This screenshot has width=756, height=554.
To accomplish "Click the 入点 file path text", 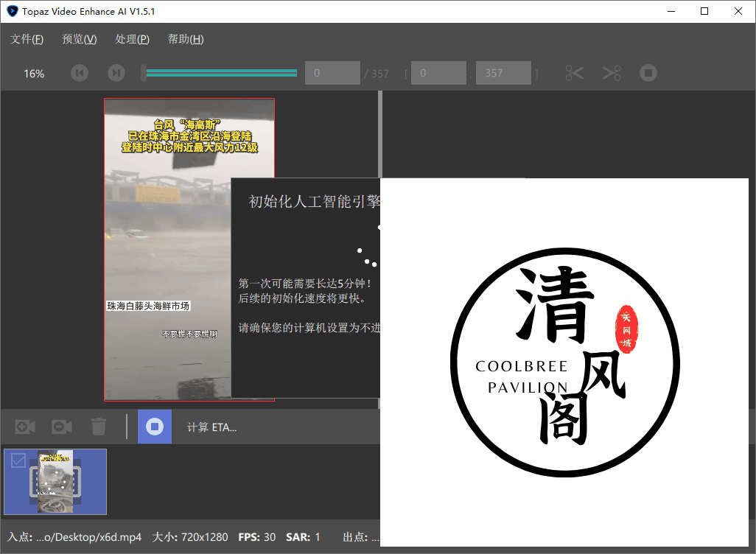I will click(74, 537).
